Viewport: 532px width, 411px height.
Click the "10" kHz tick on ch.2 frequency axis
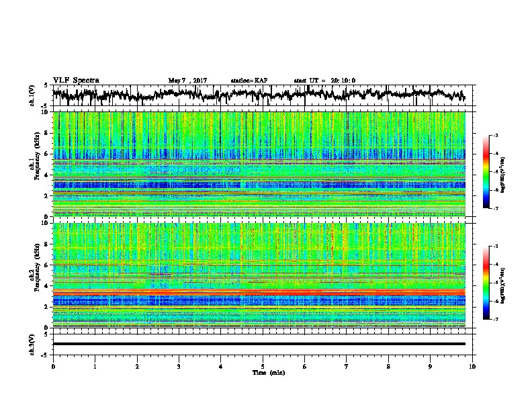[x=45, y=223]
